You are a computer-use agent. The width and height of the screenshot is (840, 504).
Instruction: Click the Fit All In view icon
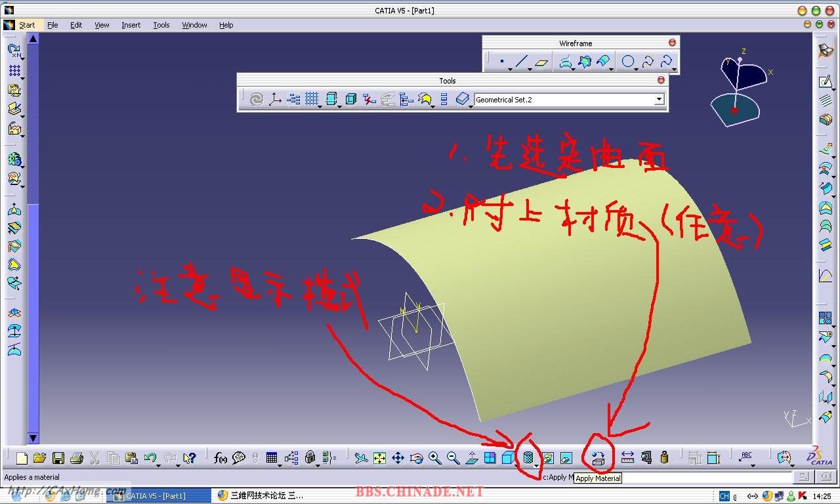click(x=379, y=458)
